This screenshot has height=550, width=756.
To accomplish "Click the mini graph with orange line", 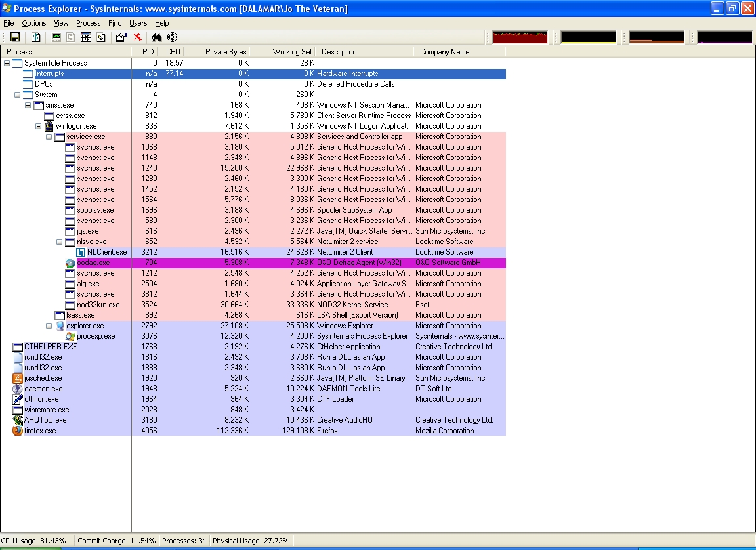I will pyautogui.click(x=657, y=37).
